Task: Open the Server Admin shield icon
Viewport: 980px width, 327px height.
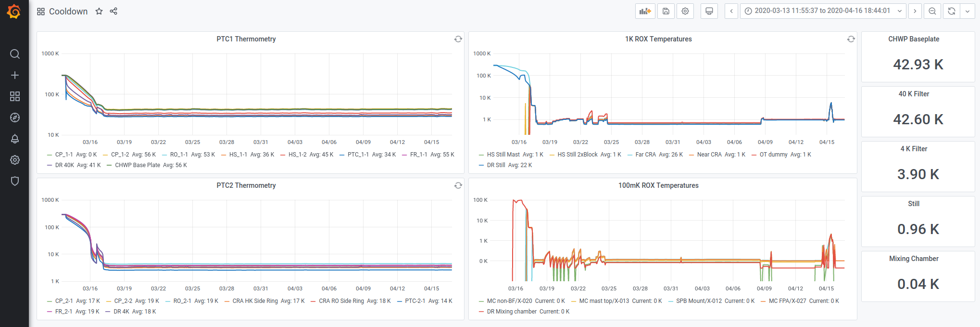Action: click(x=15, y=181)
